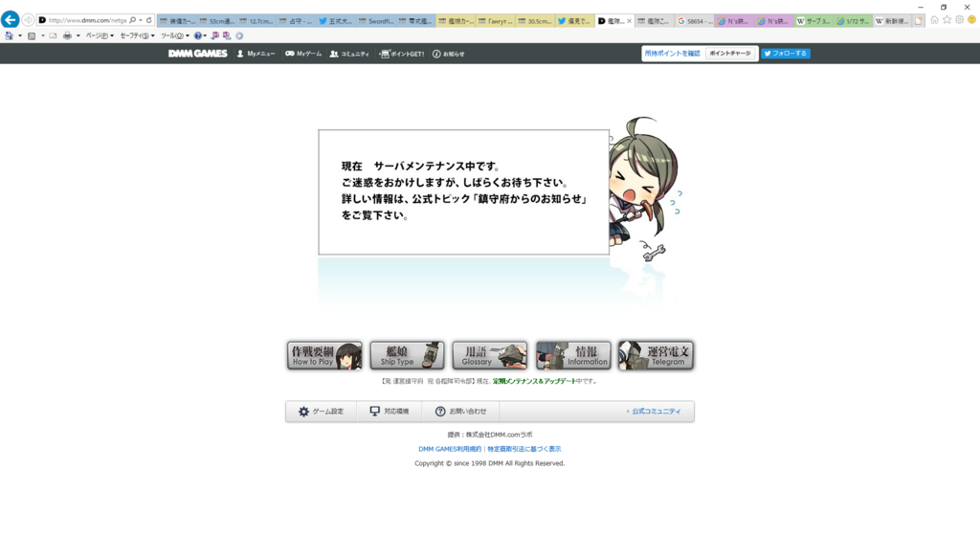Screen dimensions: 980x536
Task: Open the お知らせ notifications item
Action: click(x=449, y=54)
